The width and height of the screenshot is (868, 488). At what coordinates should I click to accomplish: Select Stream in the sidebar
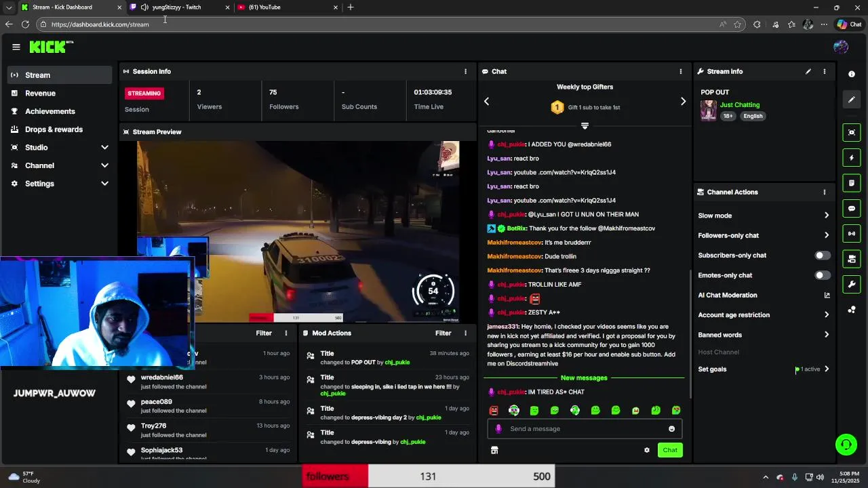coord(60,75)
